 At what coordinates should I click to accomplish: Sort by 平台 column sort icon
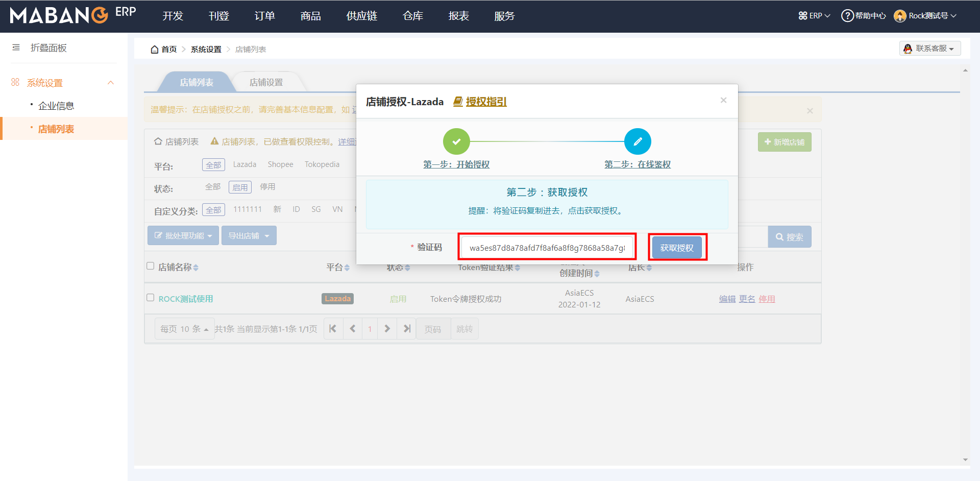pos(347,268)
